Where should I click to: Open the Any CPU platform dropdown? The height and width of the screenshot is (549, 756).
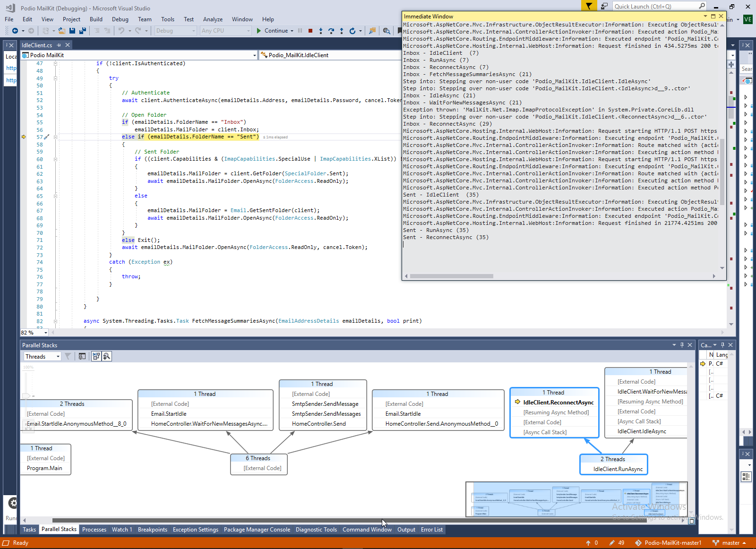tap(225, 31)
